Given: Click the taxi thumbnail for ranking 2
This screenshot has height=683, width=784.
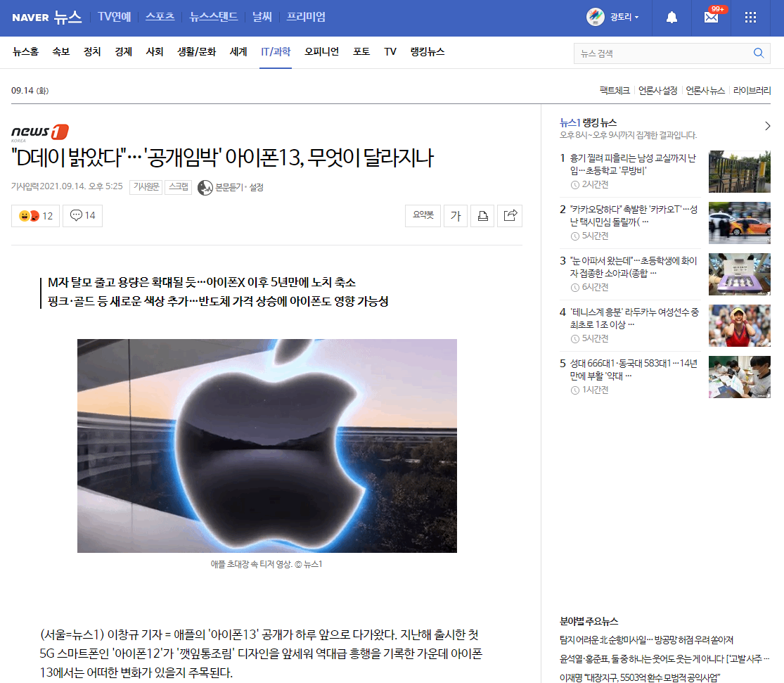Looking at the screenshot, I should [x=740, y=223].
